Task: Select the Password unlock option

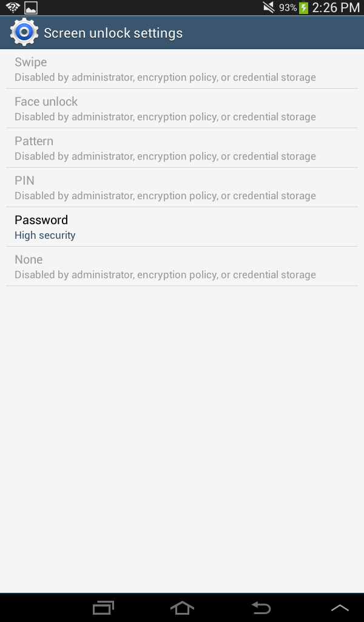Action: click(x=182, y=227)
